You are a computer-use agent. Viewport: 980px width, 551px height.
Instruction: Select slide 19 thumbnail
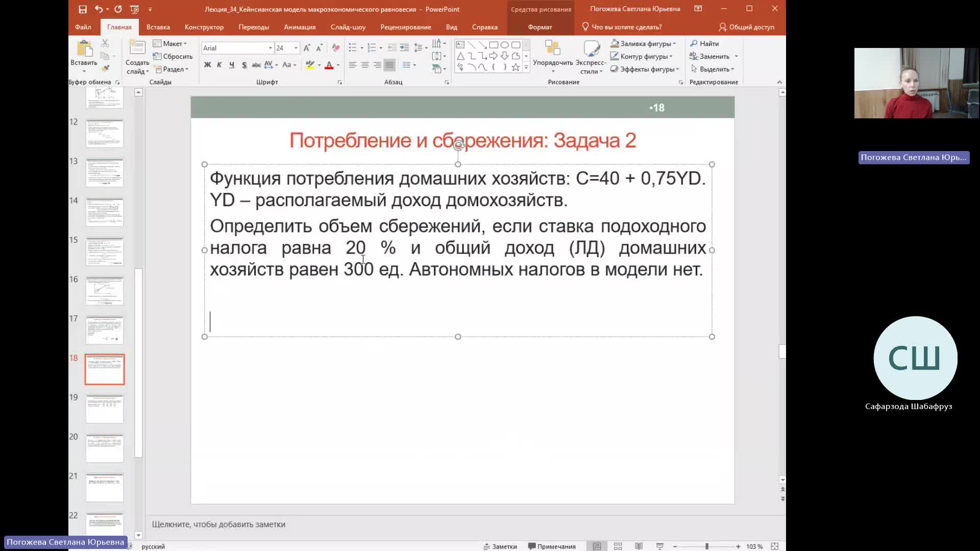point(105,409)
